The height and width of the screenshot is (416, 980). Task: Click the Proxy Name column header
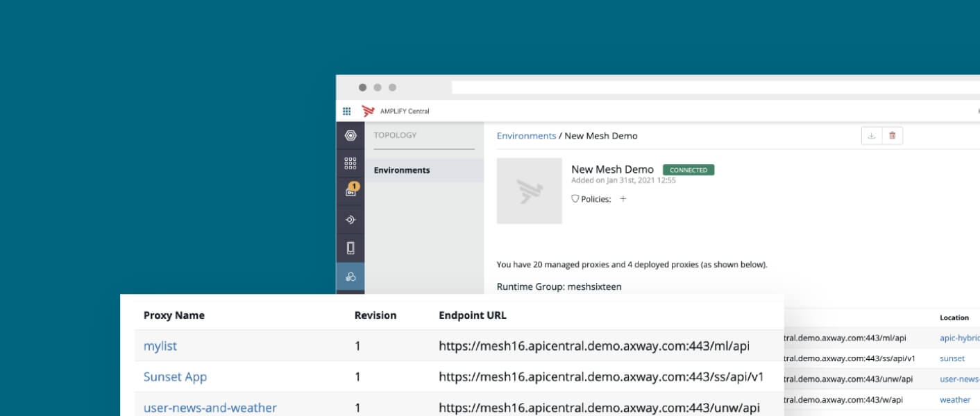(174, 315)
